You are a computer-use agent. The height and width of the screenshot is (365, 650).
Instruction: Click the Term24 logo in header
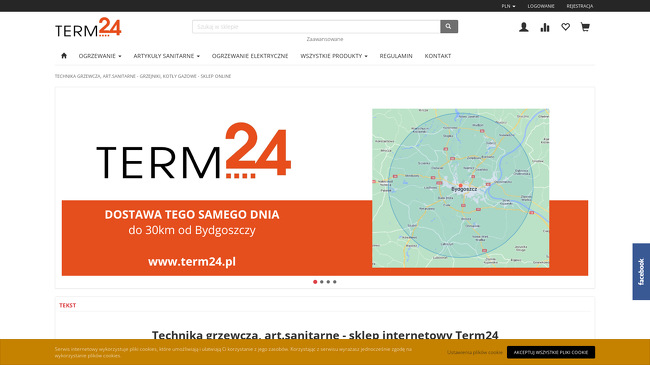(88, 27)
